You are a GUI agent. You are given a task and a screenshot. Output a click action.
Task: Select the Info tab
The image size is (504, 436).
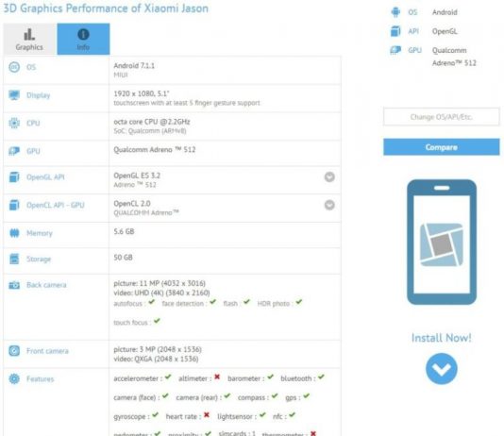[83, 39]
